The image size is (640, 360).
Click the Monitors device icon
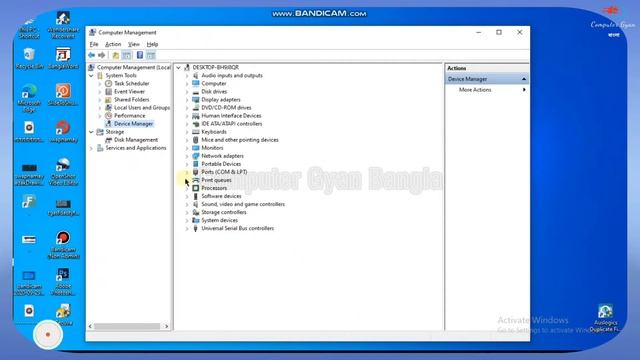click(196, 148)
